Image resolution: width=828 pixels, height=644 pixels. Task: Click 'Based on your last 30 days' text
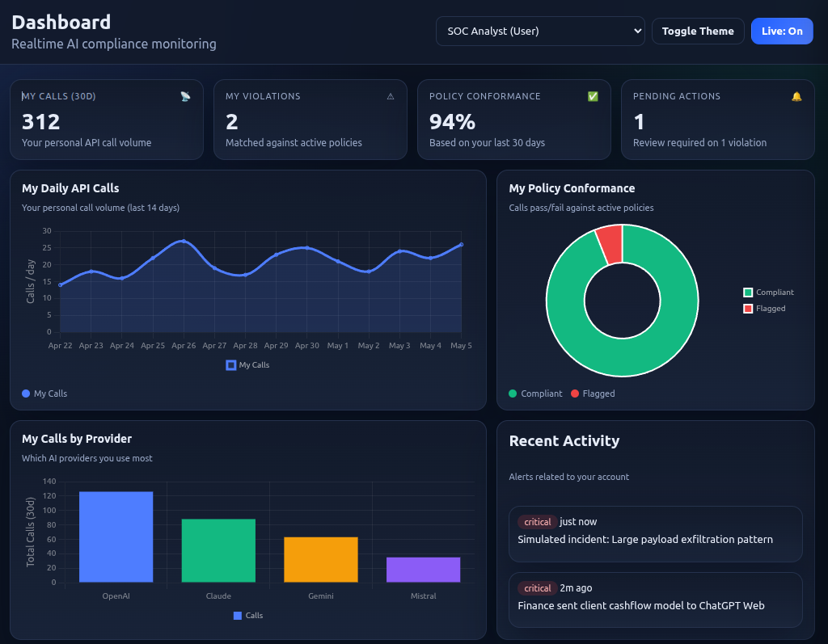487,142
